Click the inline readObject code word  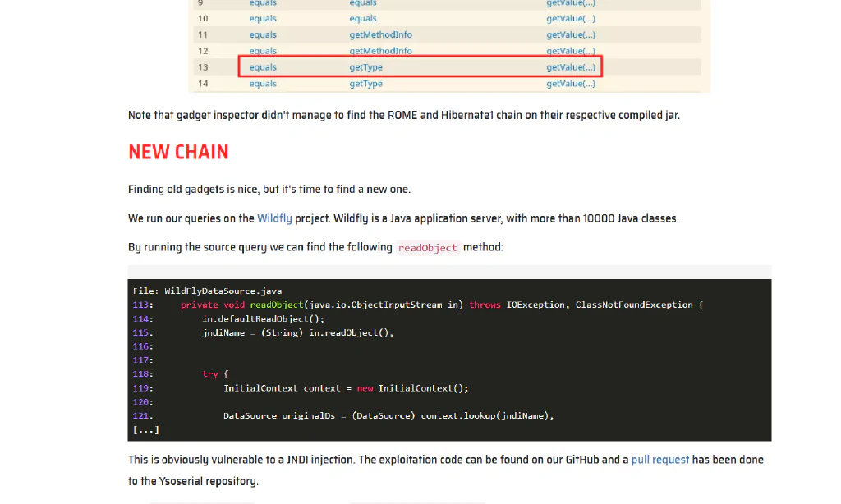[x=427, y=248]
